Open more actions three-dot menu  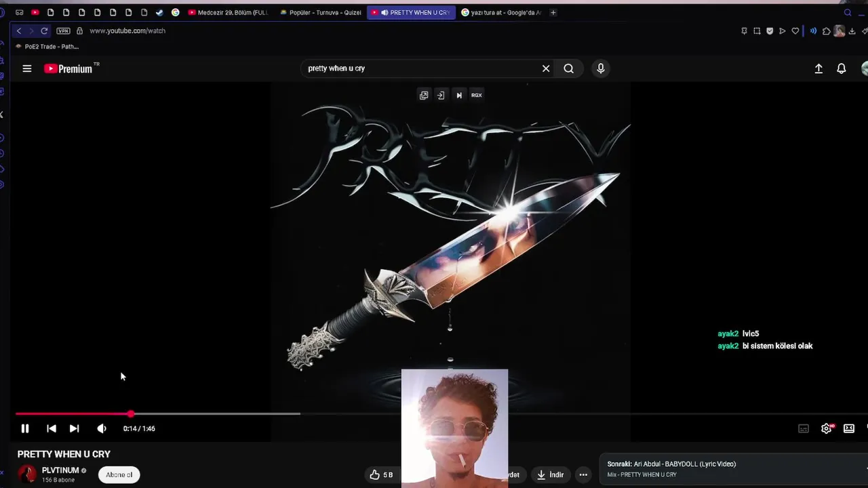(583, 474)
